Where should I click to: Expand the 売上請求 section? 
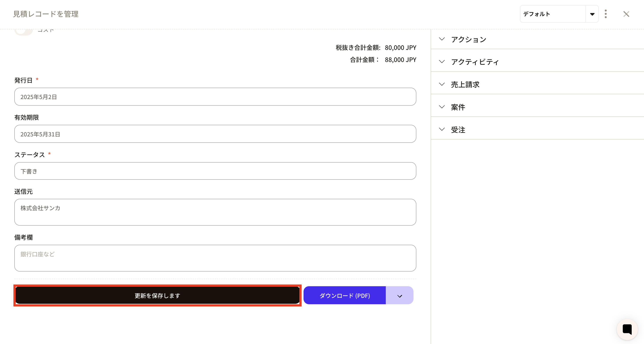(465, 85)
